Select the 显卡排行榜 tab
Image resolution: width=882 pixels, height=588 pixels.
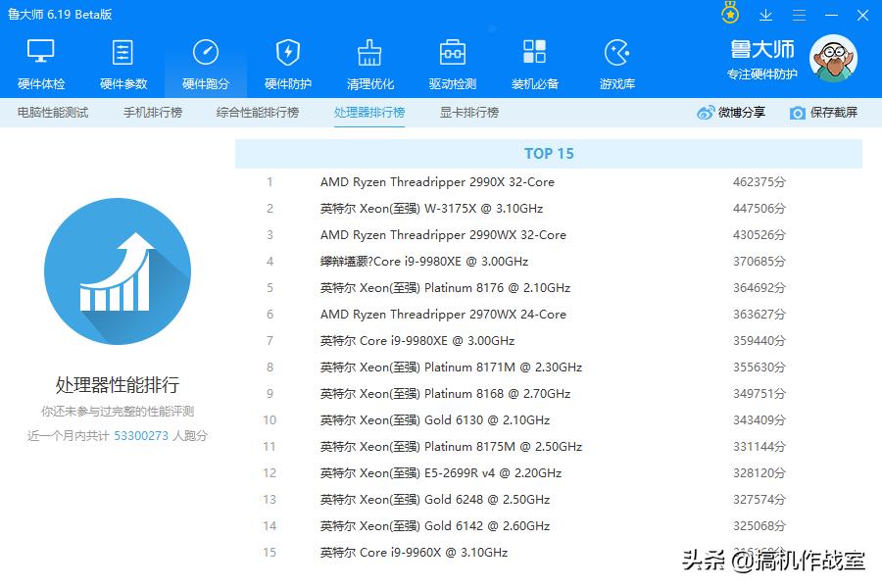pyautogui.click(x=469, y=113)
